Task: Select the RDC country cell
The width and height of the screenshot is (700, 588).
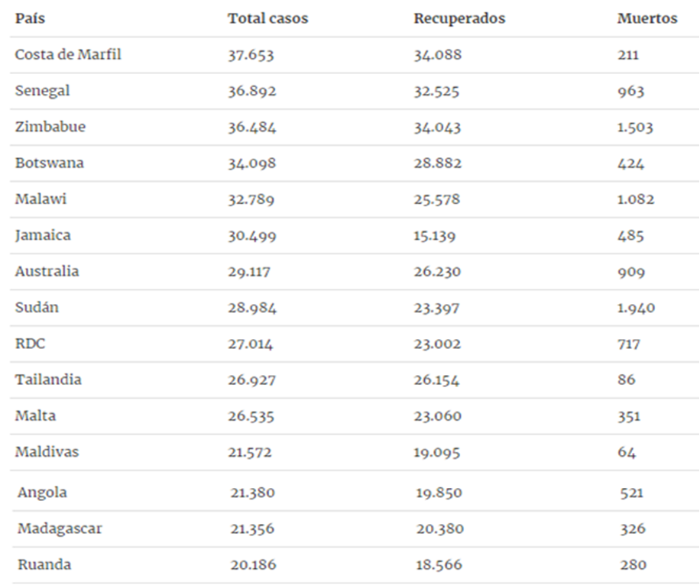Action: point(31,344)
